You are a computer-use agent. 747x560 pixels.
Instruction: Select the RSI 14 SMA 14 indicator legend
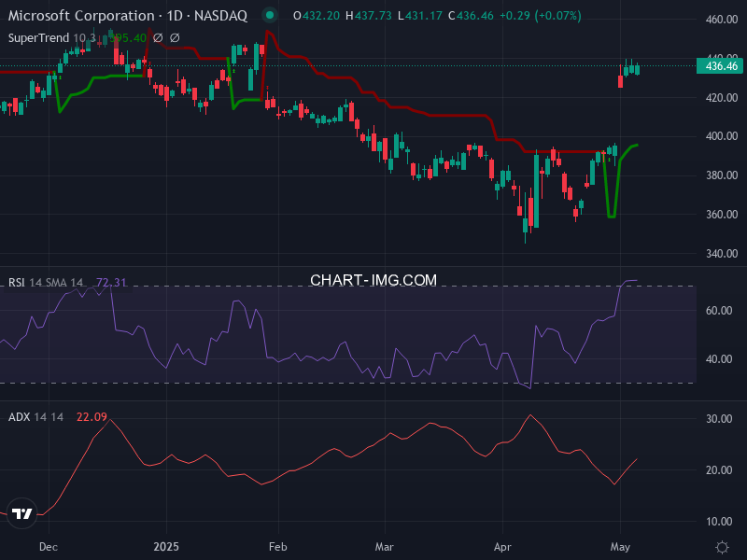pyautogui.click(x=46, y=283)
